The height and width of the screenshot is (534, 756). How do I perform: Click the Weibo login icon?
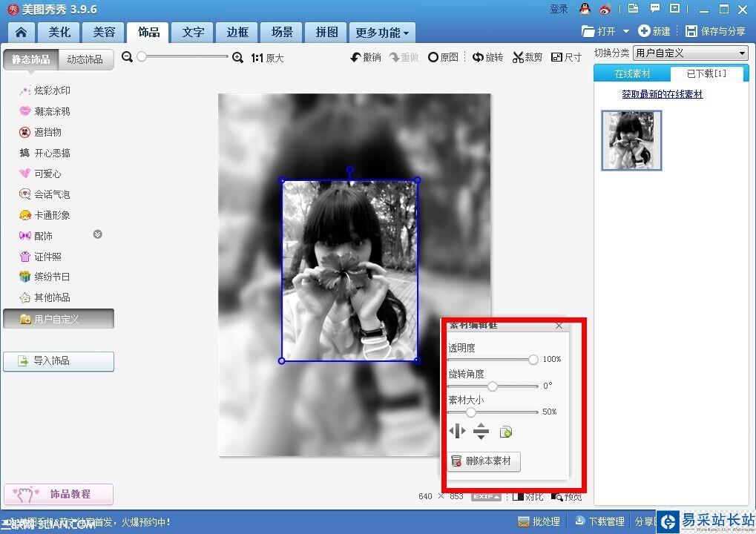click(605, 9)
